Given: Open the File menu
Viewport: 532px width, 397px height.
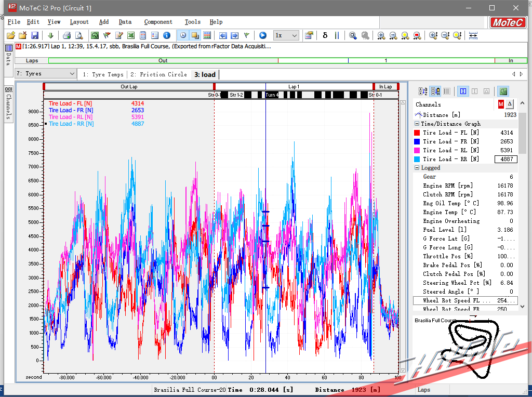Looking at the screenshot, I should 14,22.
